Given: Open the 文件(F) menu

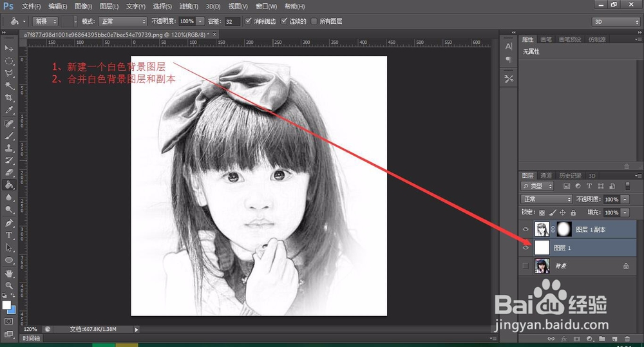Looking at the screenshot, I should 31,6.
